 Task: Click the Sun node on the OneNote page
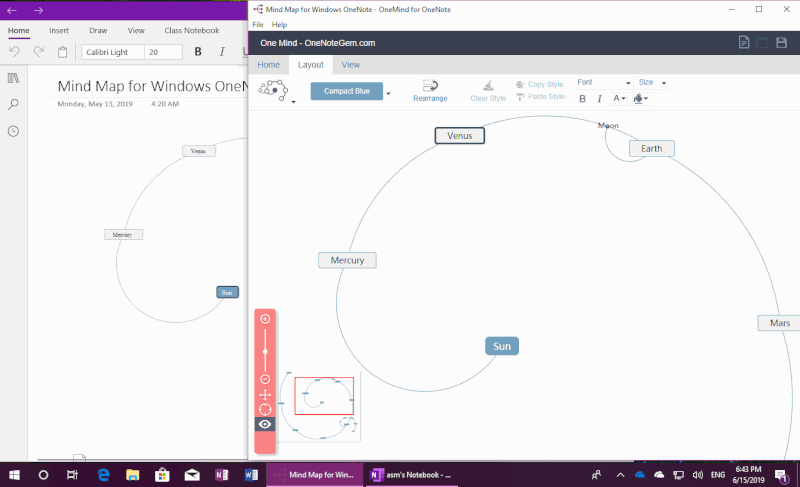(227, 292)
